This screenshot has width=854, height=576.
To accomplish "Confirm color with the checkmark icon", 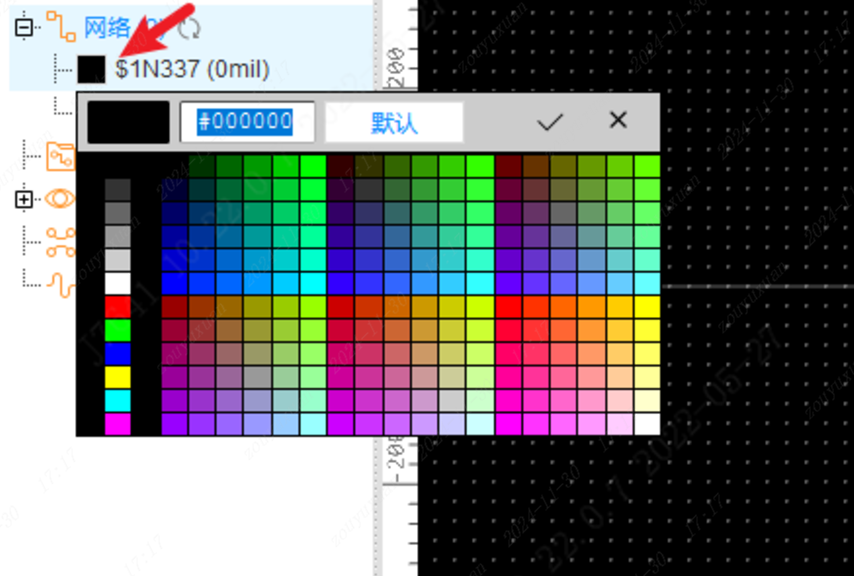I will pyautogui.click(x=550, y=122).
